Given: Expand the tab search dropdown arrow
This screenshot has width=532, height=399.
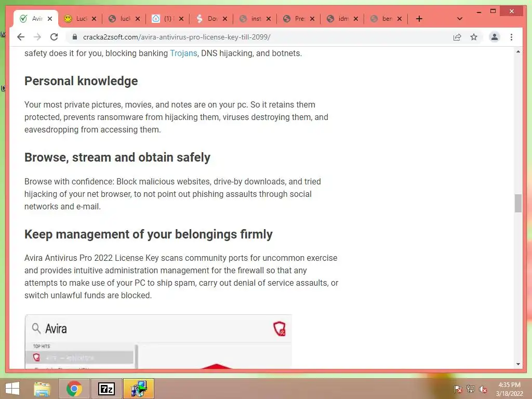Looking at the screenshot, I should [x=460, y=19].
